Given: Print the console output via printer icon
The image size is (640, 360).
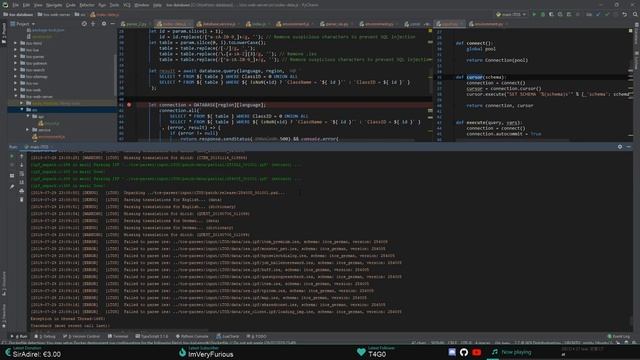Looking at the screenshot, I should click(22, 191).
